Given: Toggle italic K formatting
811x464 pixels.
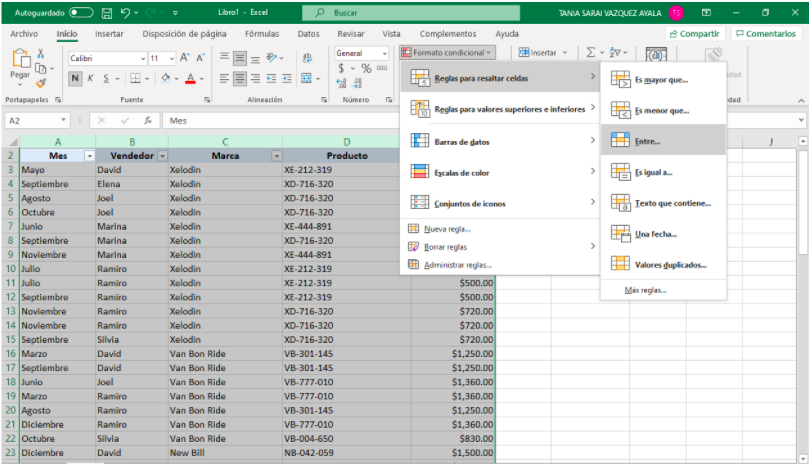Looking at the screenshot, I should (91, 78).
